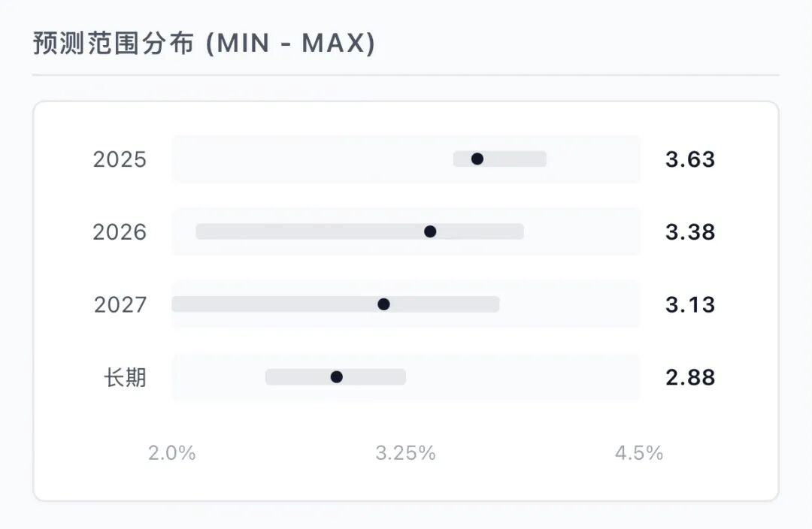Select the 2026 row label
The image size is (812, 529).
coord(120,232)
